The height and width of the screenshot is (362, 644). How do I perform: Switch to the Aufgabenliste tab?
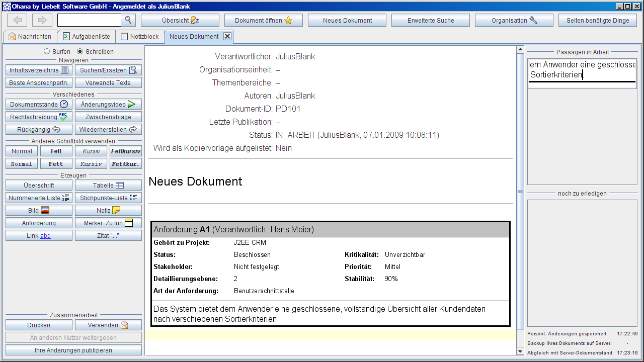coord(86,37)
